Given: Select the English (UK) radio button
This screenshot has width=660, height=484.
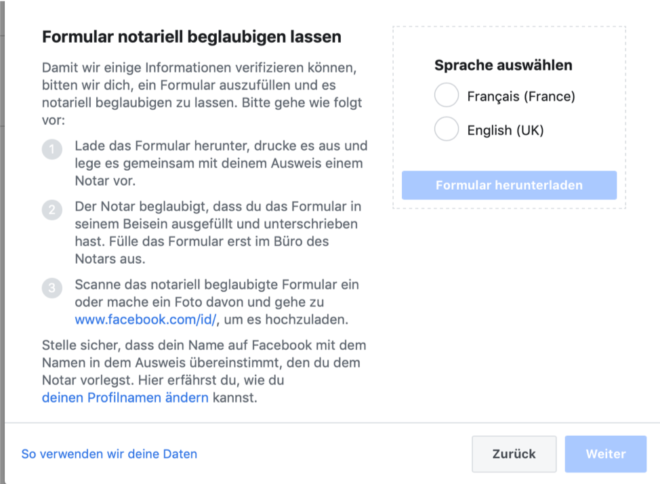Looking at the screenshot, I should (446, 129).
